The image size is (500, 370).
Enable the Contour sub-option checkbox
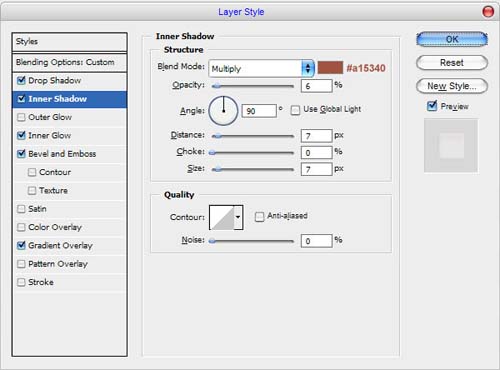point(32,172)
